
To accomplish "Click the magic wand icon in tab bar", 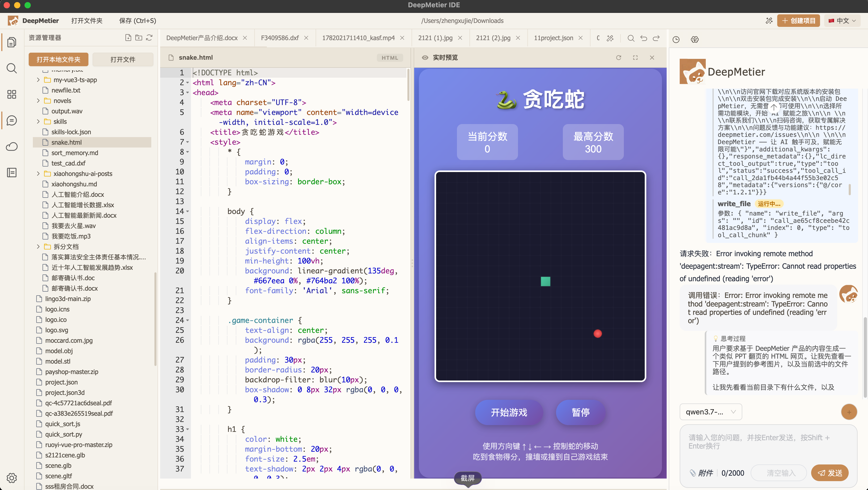I will coord(610,38).
